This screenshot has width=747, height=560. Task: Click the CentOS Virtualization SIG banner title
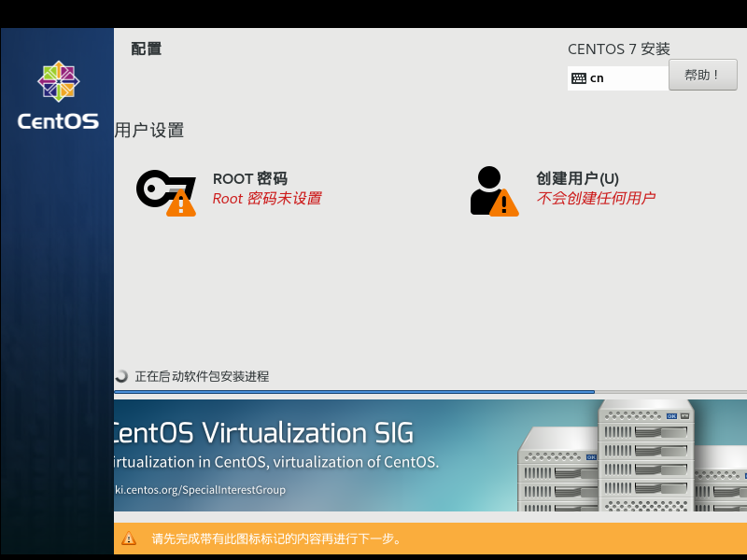261,433
